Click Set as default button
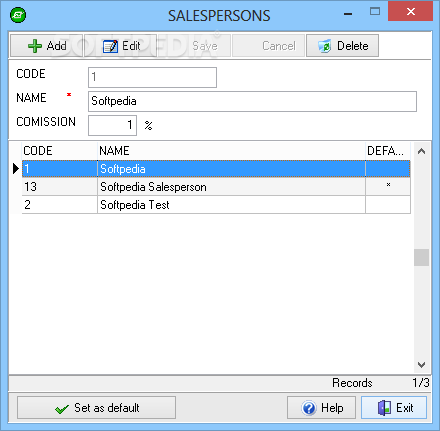 click(x=96, y=407)
